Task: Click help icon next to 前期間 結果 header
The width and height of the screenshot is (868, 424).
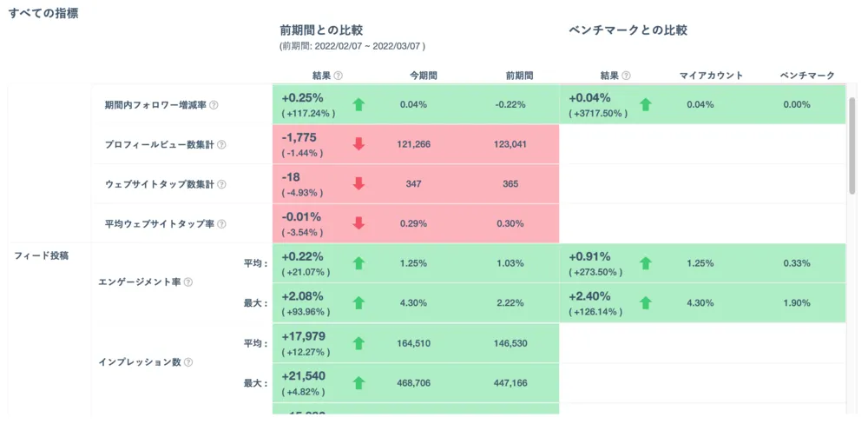Action: click(339, 76)
